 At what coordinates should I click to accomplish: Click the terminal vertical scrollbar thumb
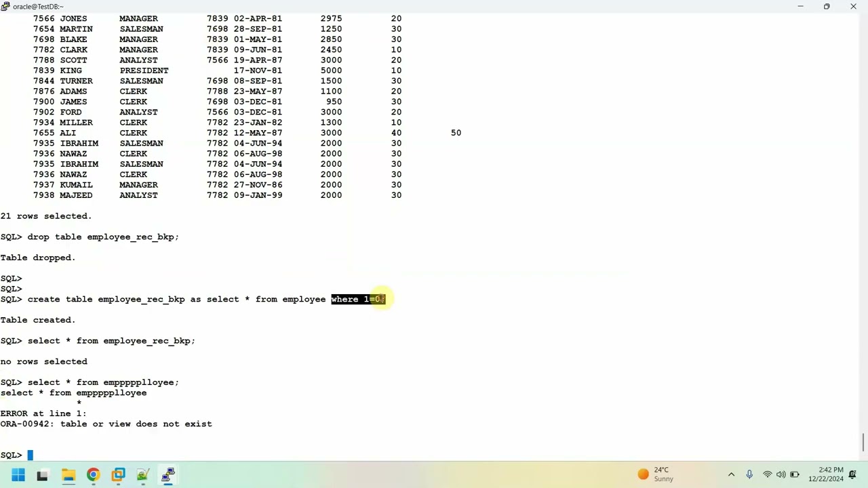tap(863, 441)
